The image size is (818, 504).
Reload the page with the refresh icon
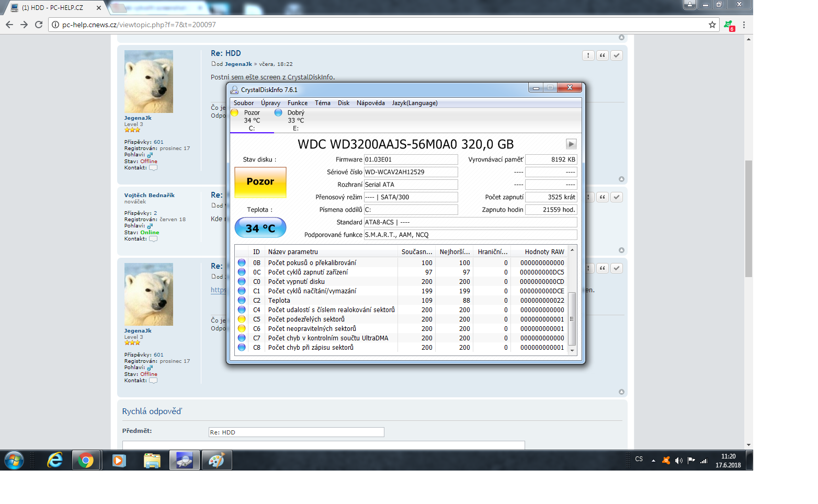coord(39,25)
